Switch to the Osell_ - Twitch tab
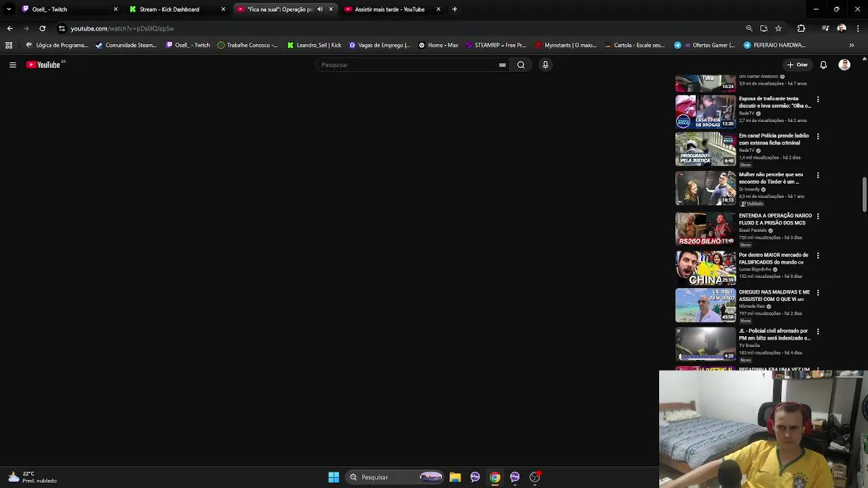The image size is (868, 488). (68, 9)
